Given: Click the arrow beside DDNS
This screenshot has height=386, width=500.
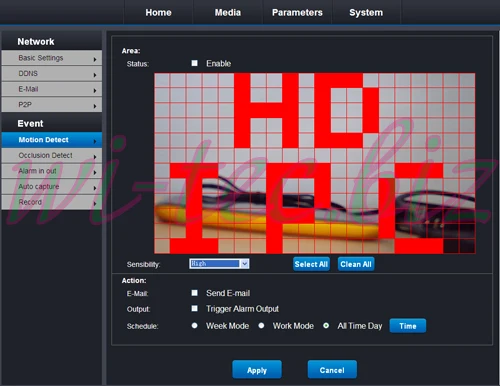Looking at the screenshot, I should pyautogui.click(x=95, y=75).
